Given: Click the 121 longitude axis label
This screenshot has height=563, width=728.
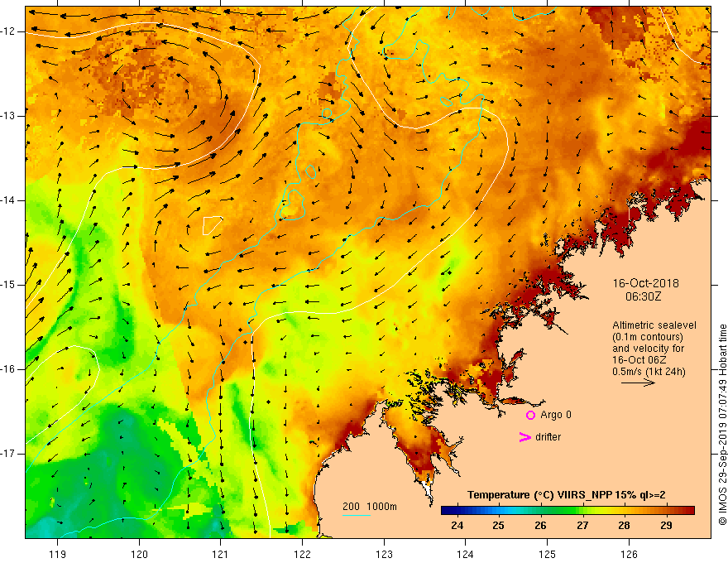Looking at the screenshot, I should pyautogui.click(x=221, y=554).
